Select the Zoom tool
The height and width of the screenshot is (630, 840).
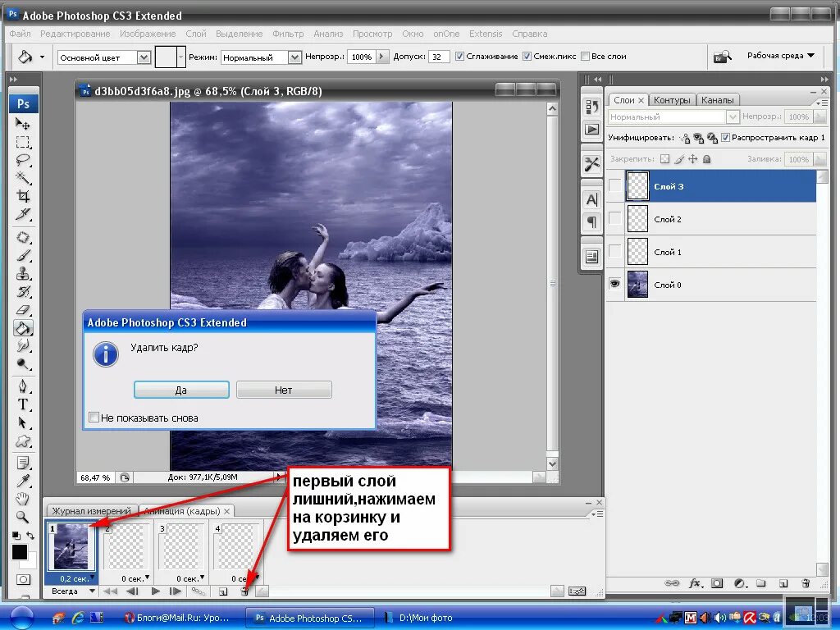22,517
